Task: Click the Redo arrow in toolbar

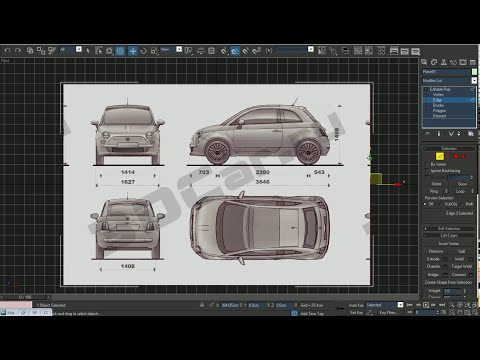Action: 18,50
